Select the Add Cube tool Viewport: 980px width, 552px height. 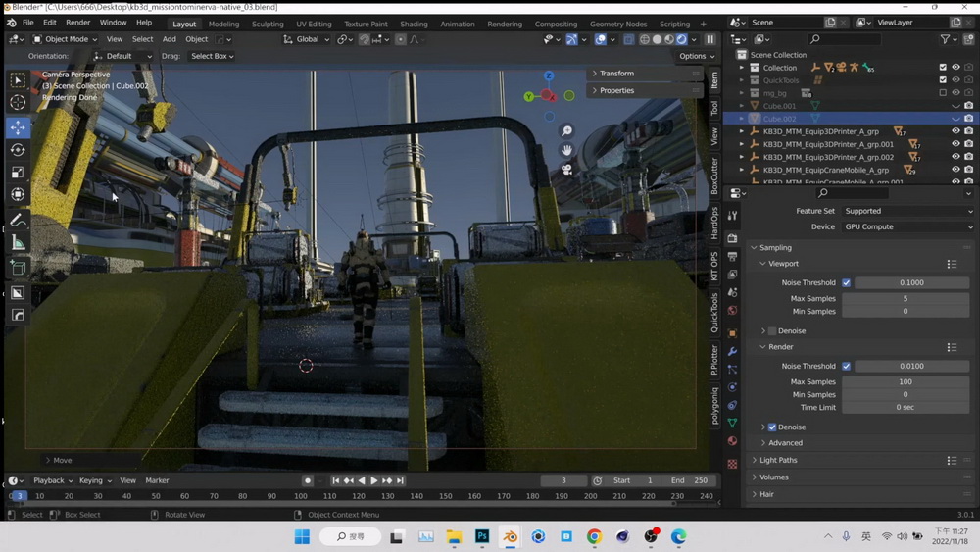click(x=18, y=269)
